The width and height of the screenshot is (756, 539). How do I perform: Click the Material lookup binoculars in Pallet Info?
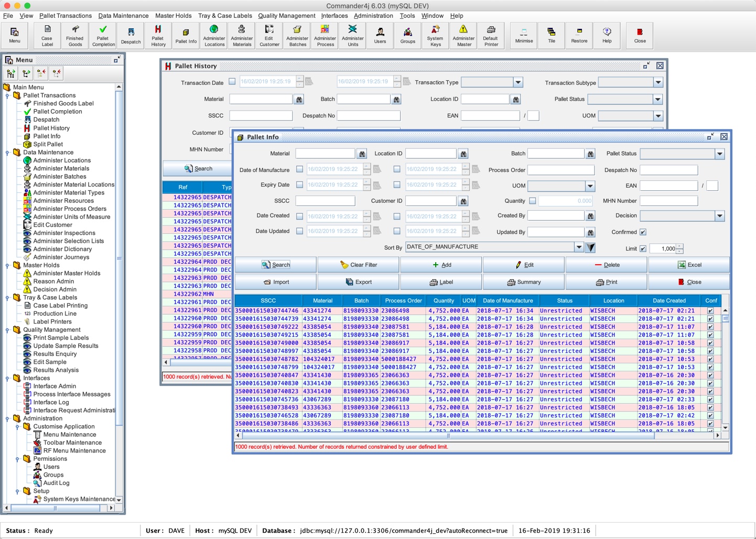click(x=362, y=154)
